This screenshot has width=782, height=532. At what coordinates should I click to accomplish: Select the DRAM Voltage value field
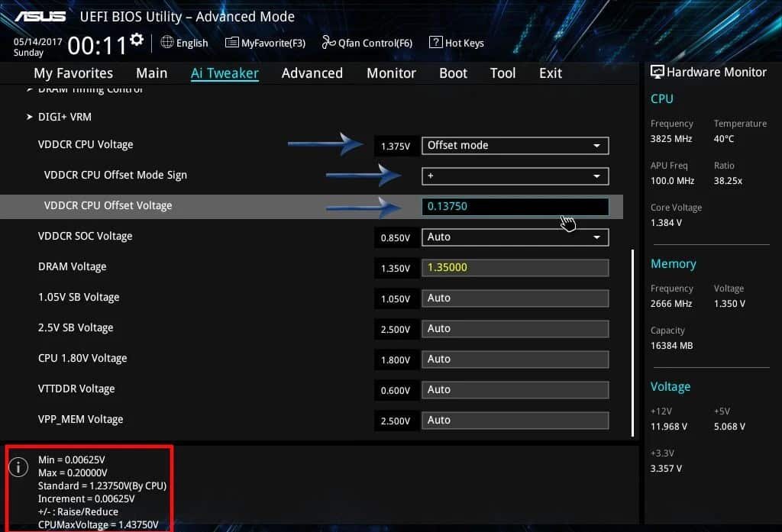click(515, 267)
